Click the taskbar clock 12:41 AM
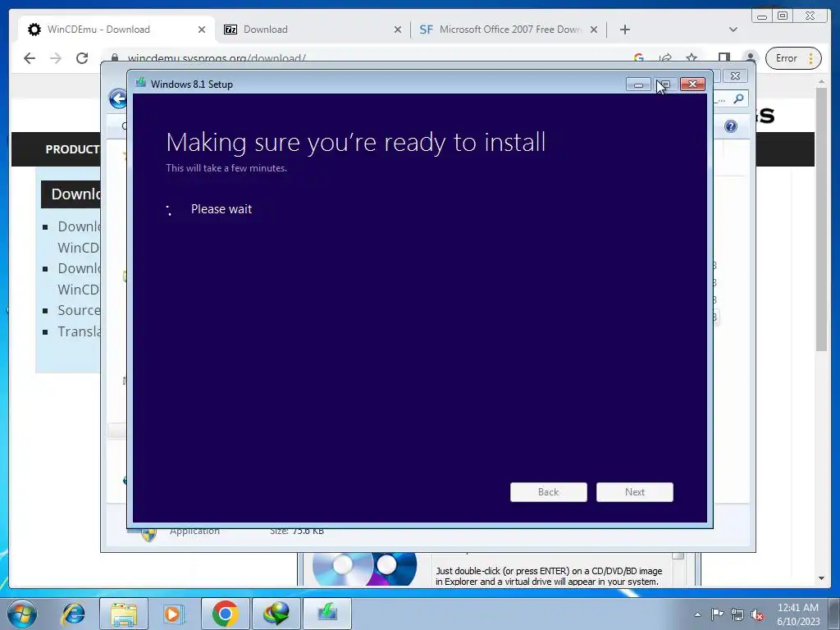Screen dimensions: 840x630 pos(797,608)
